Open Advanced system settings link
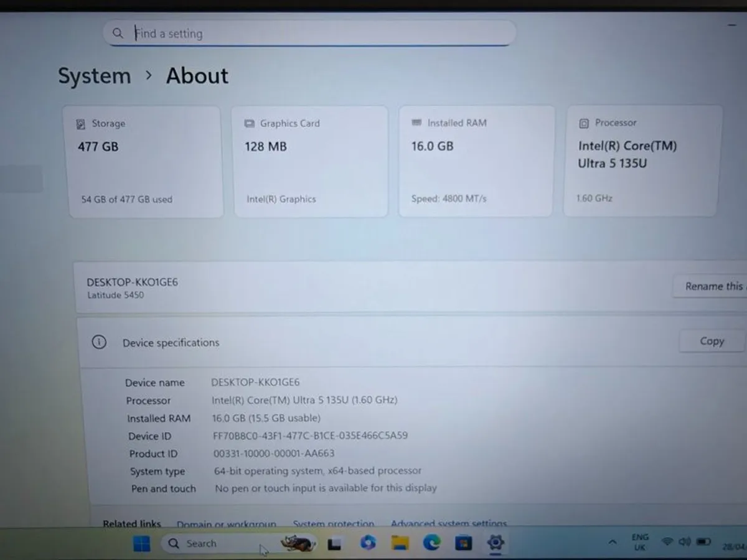The image size is (747, 560). click(448, 523)
